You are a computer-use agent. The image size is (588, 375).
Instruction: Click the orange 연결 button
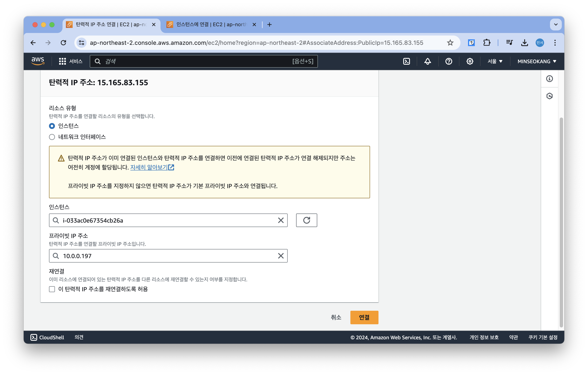coord(364,317)
